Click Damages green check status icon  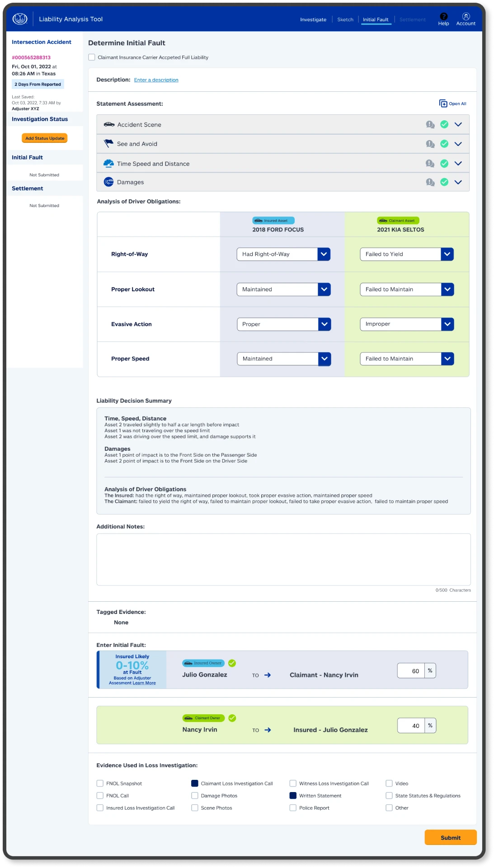click(x=444, y=182)
